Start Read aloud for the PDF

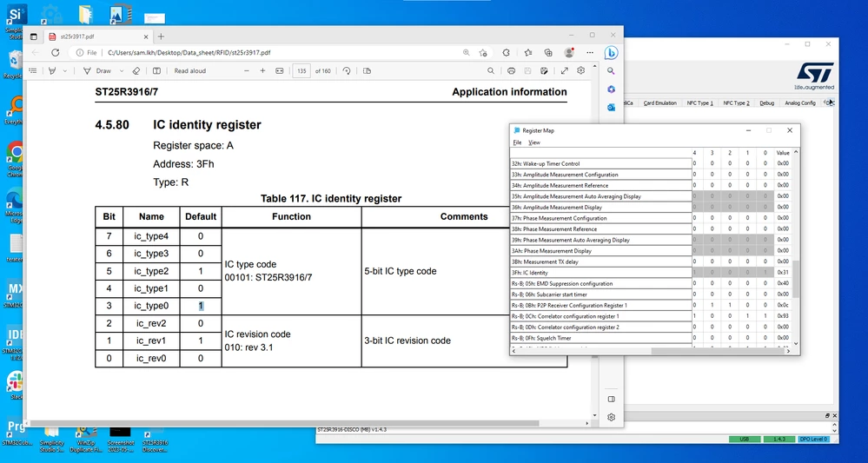tap(190, 71)
